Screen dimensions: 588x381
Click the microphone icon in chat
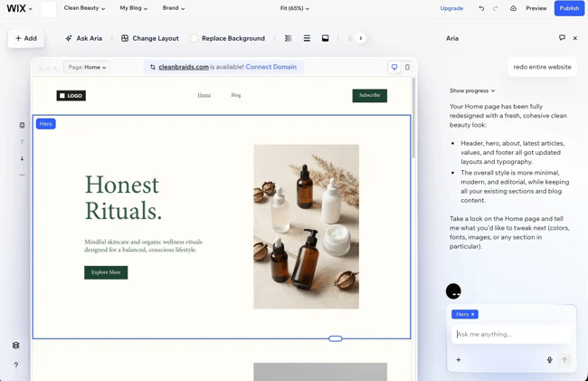[x=549, y=359]
